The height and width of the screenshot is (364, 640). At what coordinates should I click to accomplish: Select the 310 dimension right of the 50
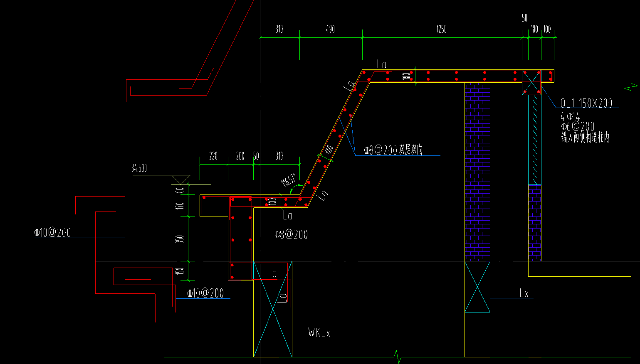[x=279, y=156]
